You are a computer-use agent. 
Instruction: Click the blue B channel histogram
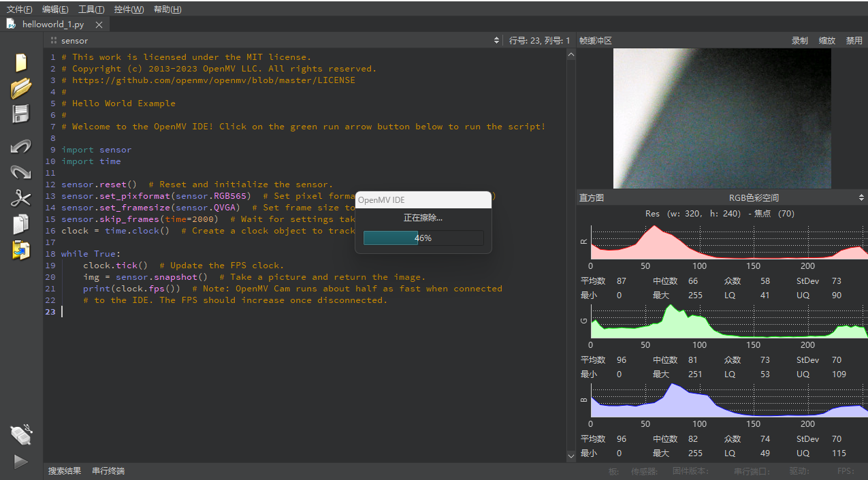point(729,400)
